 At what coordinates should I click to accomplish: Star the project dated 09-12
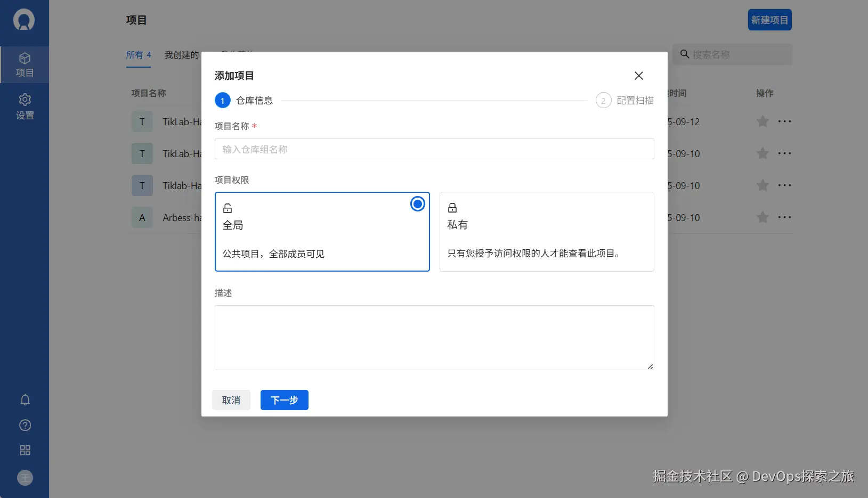(x=762, y=121)
